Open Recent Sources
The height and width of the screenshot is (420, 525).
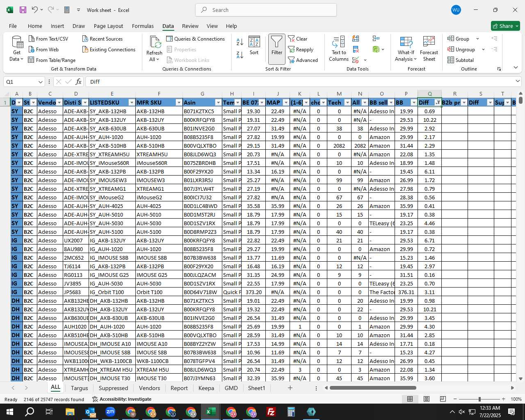tap(103, 39)
